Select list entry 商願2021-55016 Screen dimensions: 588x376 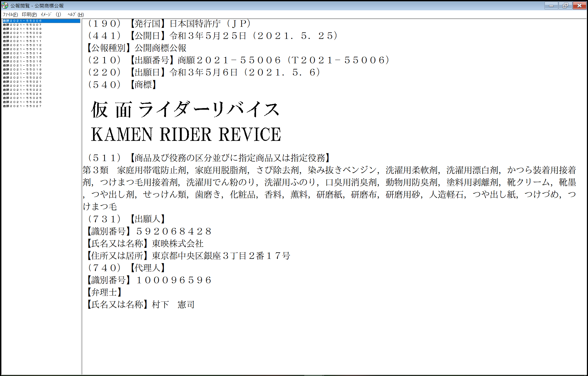pyautogui.click(x=23, y=61)
